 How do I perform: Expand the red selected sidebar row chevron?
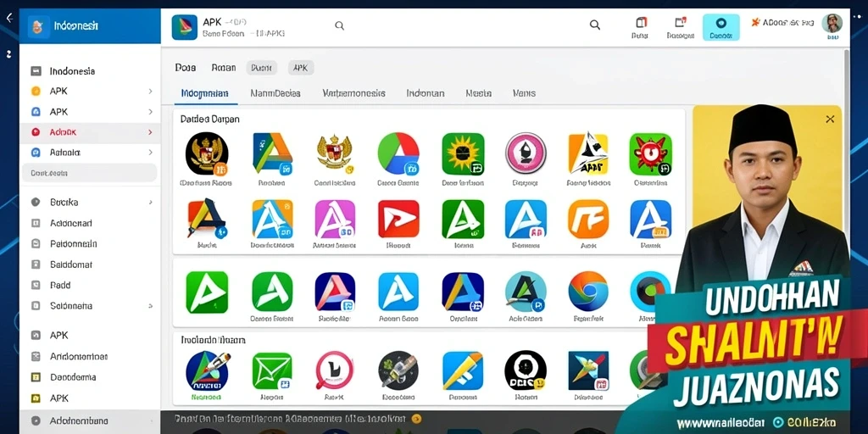pyautogui.click(x=150, y=132)
